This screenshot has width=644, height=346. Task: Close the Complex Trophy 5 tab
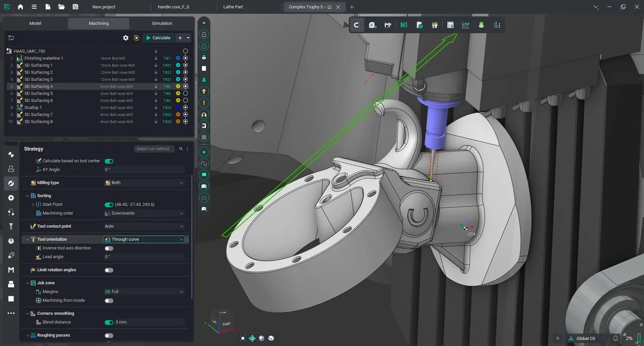coord(338,7)
